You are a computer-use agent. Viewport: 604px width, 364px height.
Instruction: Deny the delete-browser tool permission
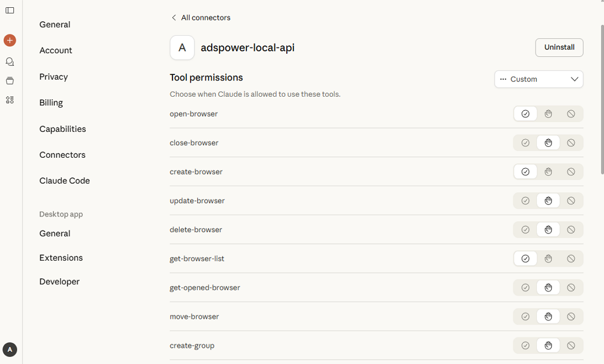tap(571, 230)
